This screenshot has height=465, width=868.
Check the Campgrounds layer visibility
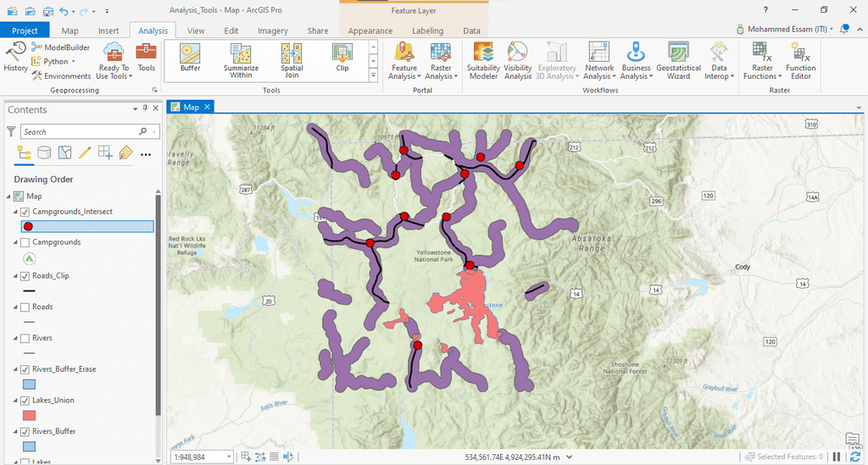pyautogui.click(x=25, y=242)
